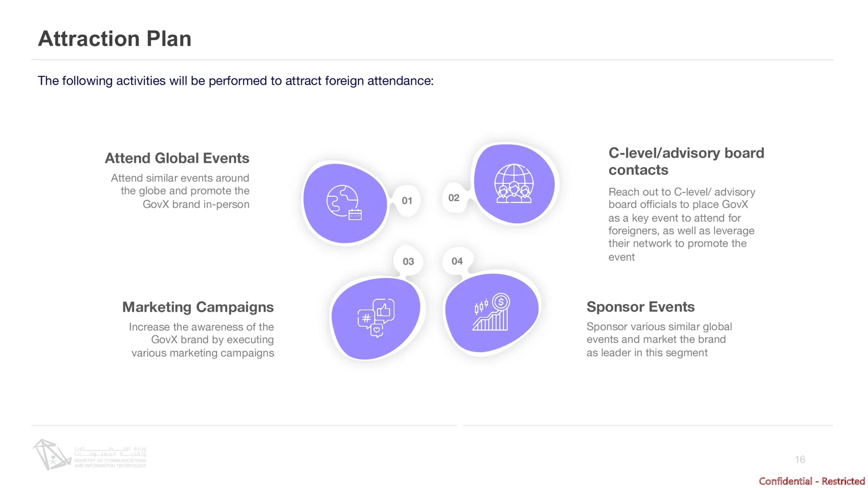Select the C-level/advisory board contacts heading
The image size is (868, 488).
[x=686, y=162]
